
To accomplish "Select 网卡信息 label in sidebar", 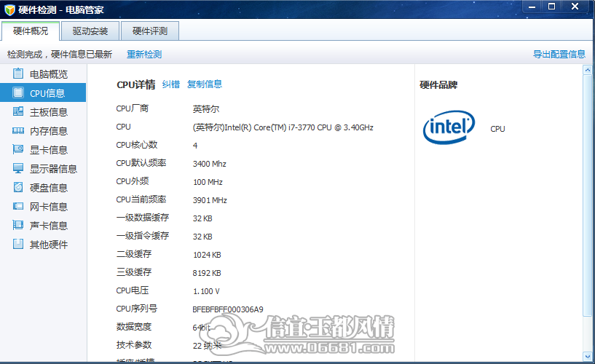I will coord(49,207).
